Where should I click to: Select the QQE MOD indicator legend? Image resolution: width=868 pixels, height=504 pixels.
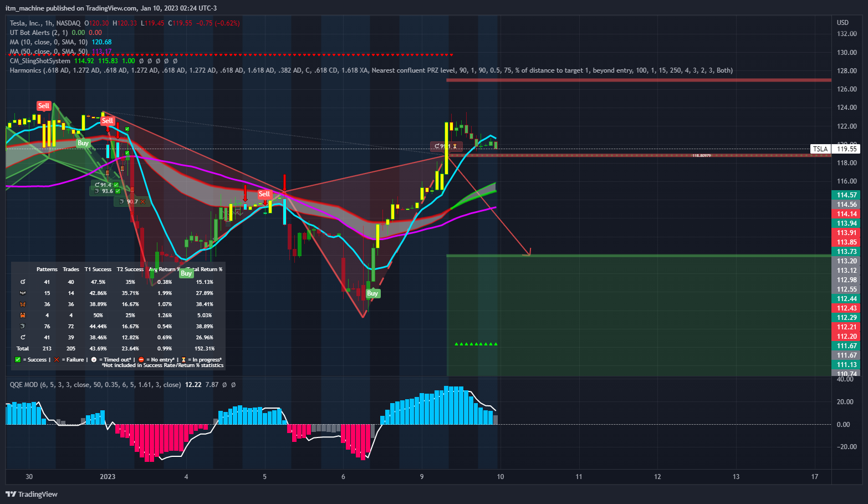(95, 384)
